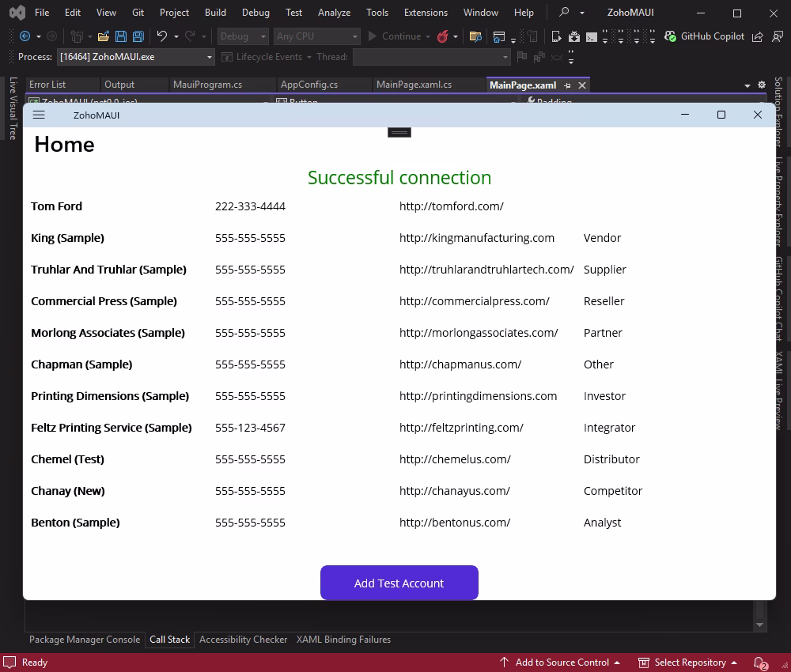Image resolution: width=791 pixels, height=672 pixels.
Task: Open the Git menu
Action: [x=138, y=13]
